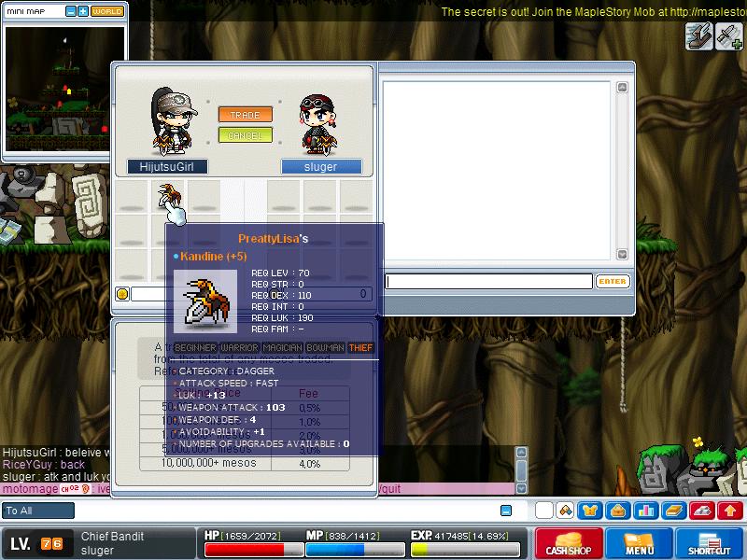747x560 pixels.
Task: Focus the trade chat message input field
Action: click(x=488, y=282)
